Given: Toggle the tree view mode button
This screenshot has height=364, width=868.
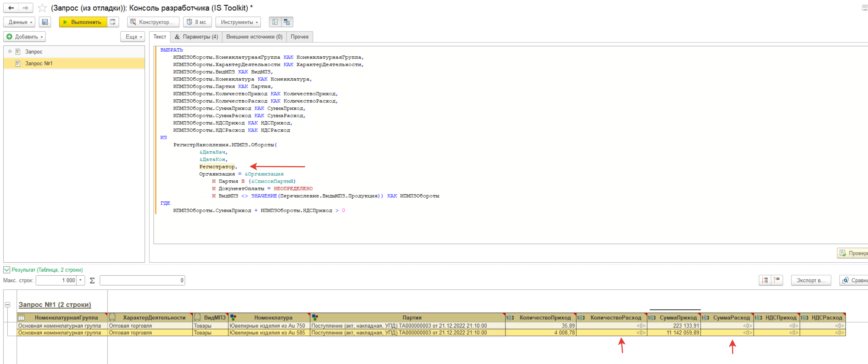Looking at the screenshot, I should pyautogui.click(x=275, y=22).
